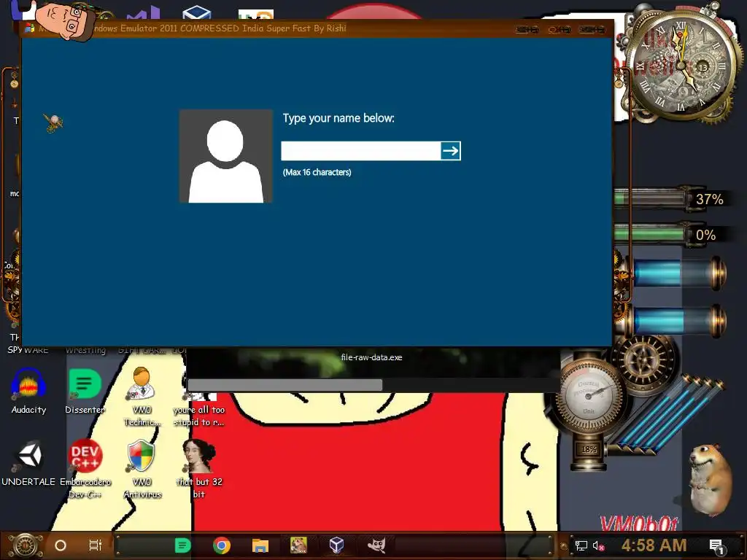Open Task View in taskbar
Screen dimensions: 747x560
(96, 545)
